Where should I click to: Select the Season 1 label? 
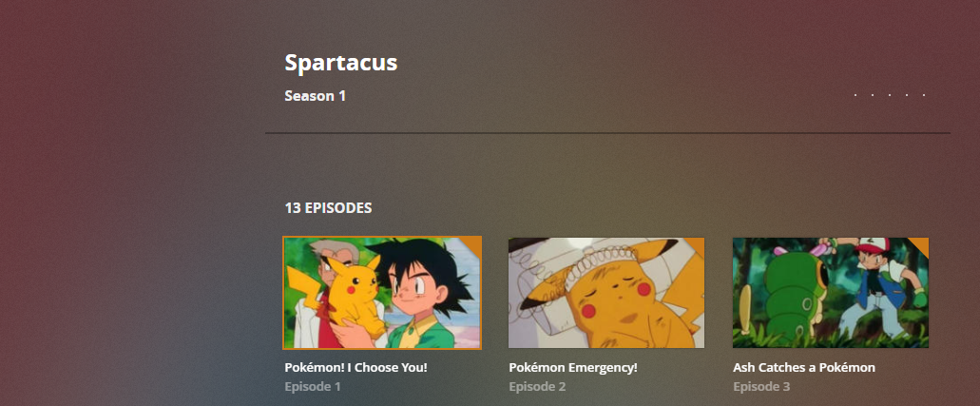(x=315, y=96)
